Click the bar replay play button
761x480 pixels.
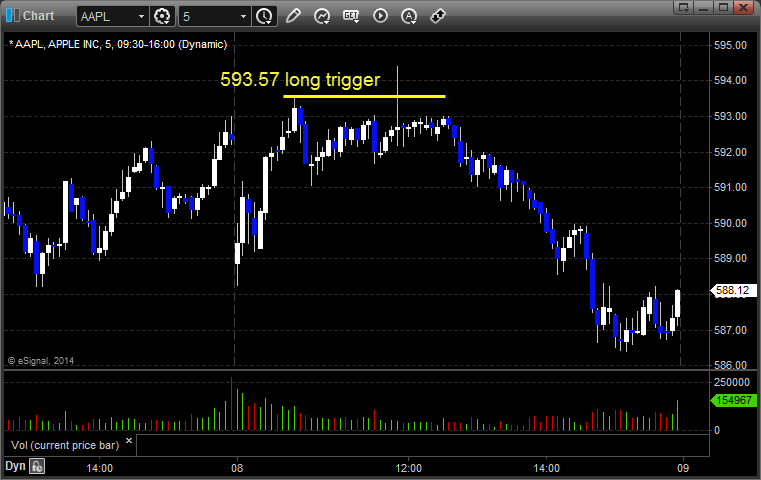tap(380, 16)
